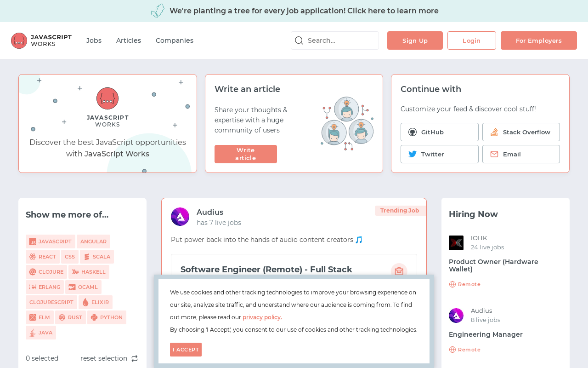Click the search magnifier icon
Image resolution: width=588 pixels, height=368 pixels.
coord(299,40)
